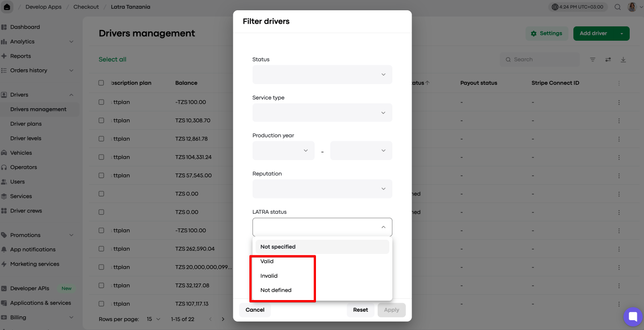Check the row with balance TZS 57,545.00

(x=101, y=175)
